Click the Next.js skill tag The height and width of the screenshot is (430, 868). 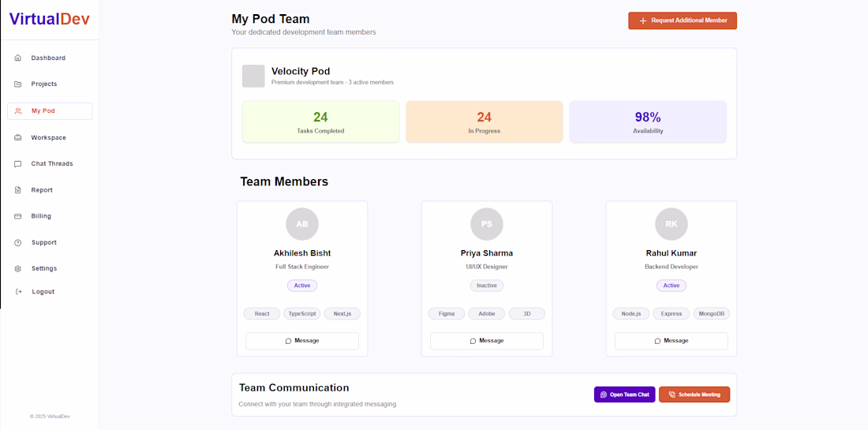click(342, 314)
